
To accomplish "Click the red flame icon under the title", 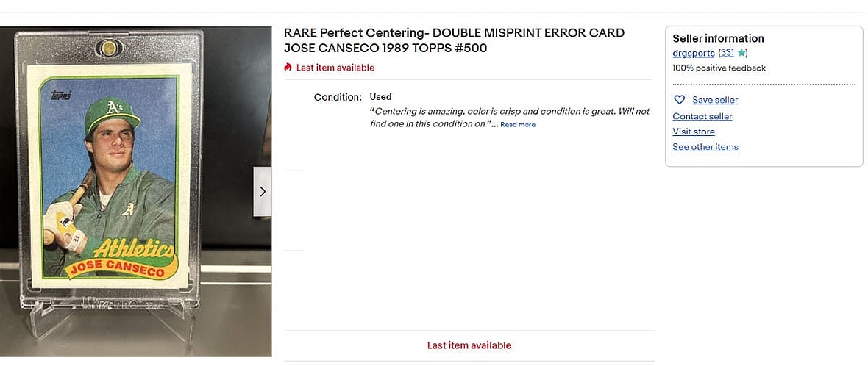I will click(288, 68).
